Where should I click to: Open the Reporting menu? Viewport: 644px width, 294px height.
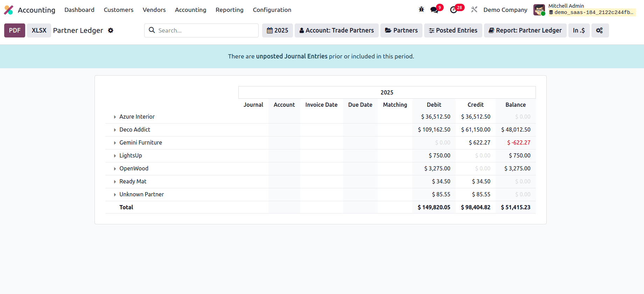[230, 10]
